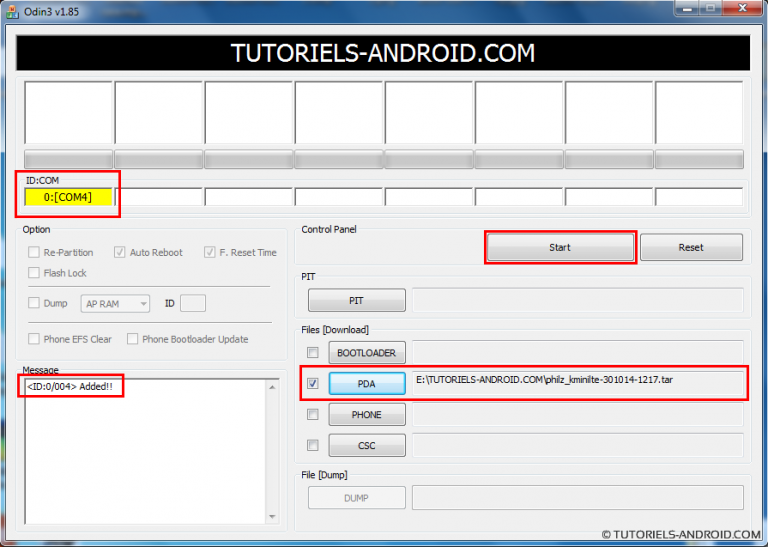The width and height of the screenshot is (768, 547).
Task: Enable the Flash Lock checkbox
Action: (34, 273)
